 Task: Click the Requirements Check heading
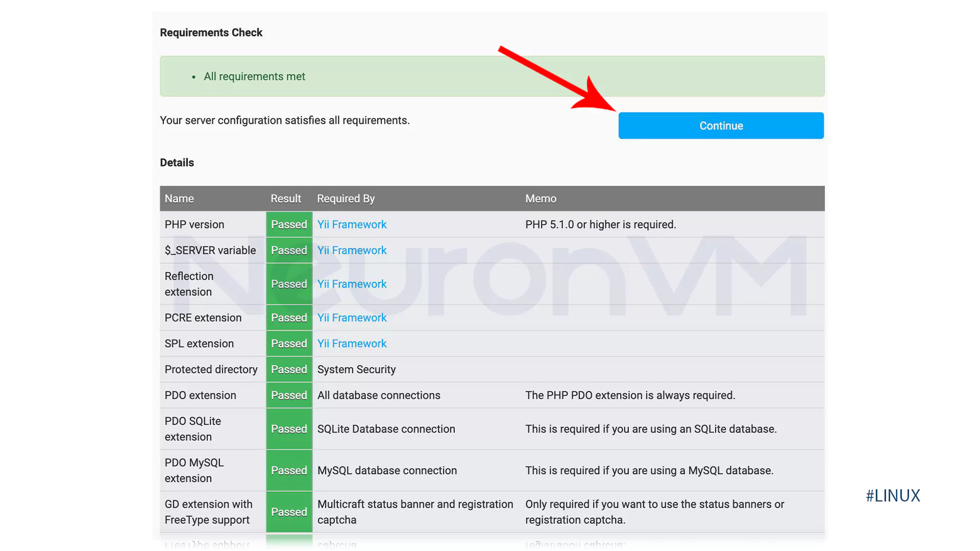pyautogui.click(x=211, y=33)
